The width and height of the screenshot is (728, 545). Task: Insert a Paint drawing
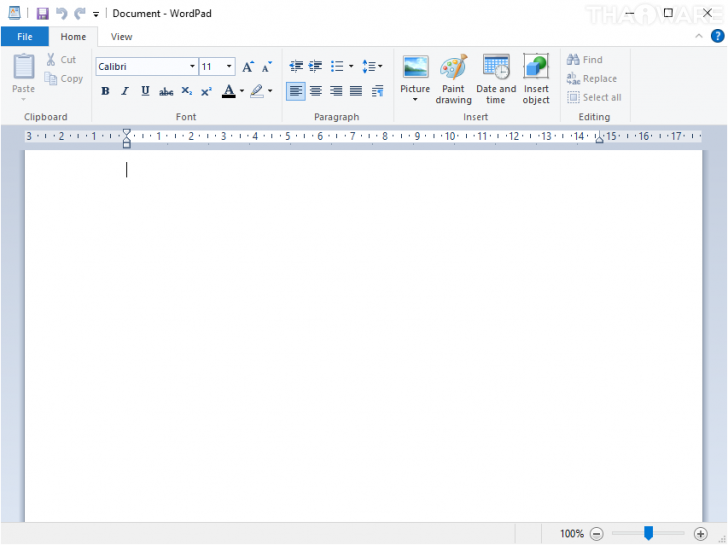tap(453, 79)
